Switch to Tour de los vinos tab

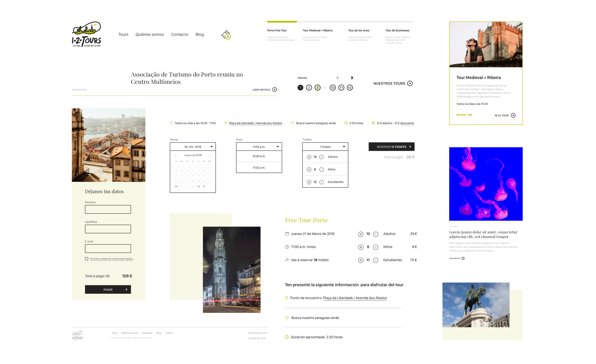[x=359, y=31]
